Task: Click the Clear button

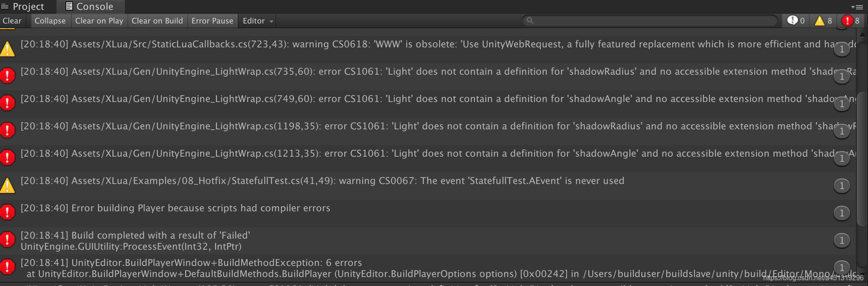Action: coord(12,20)
